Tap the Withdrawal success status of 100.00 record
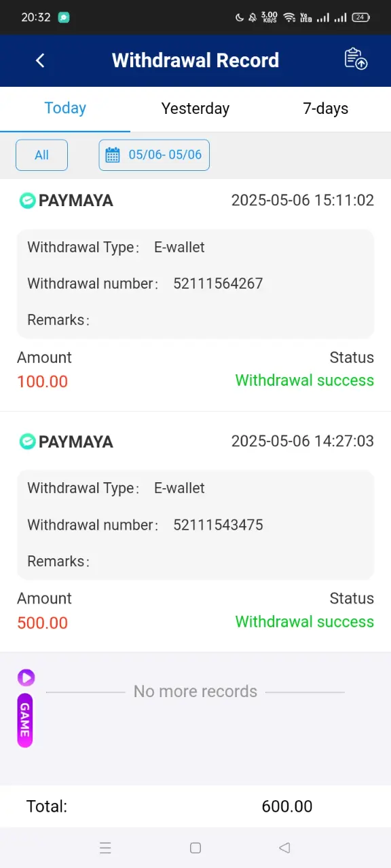Viewport: 391px width, 868px height. (x=305, y=380)
